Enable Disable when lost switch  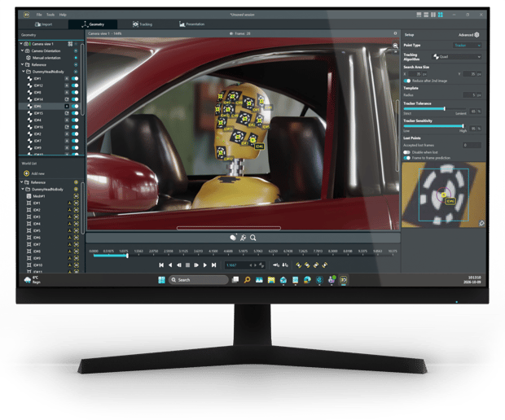407,152
